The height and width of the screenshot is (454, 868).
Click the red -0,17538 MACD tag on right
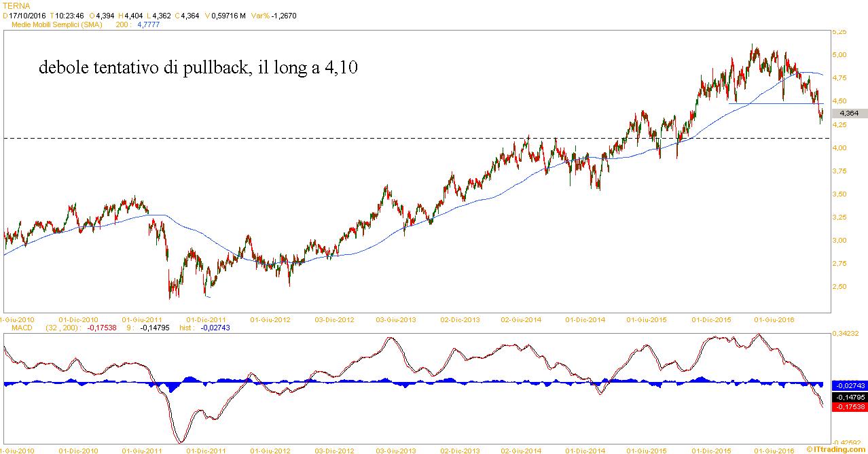[x=849, y=406]
